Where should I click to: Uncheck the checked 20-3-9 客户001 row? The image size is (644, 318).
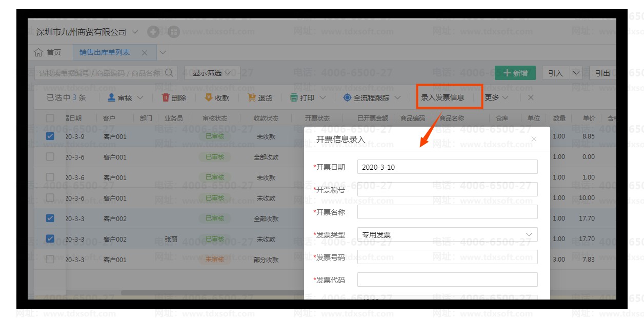coord(50,136)
